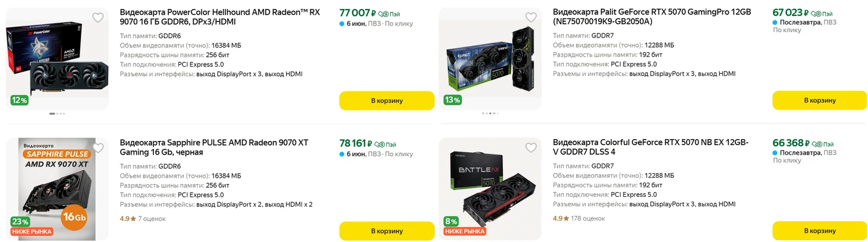Open PowerColor Hellhound RX 9070 product title
Screen dimensions: 868x242
219,17
